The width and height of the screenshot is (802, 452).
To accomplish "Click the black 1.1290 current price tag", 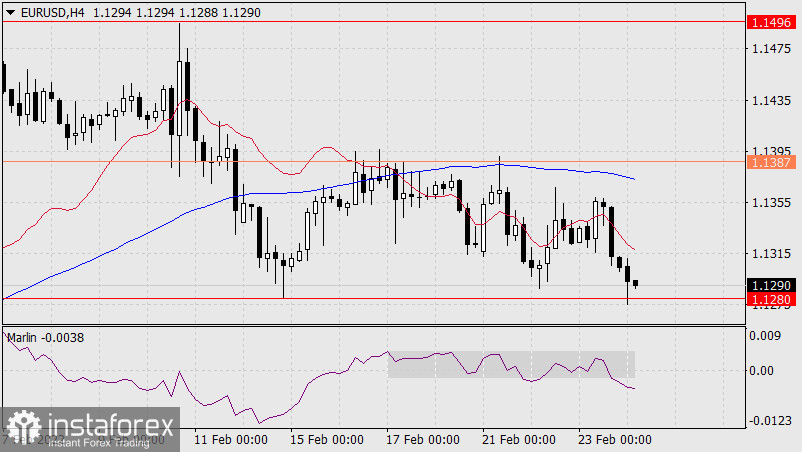I will [x=771, y=285].
